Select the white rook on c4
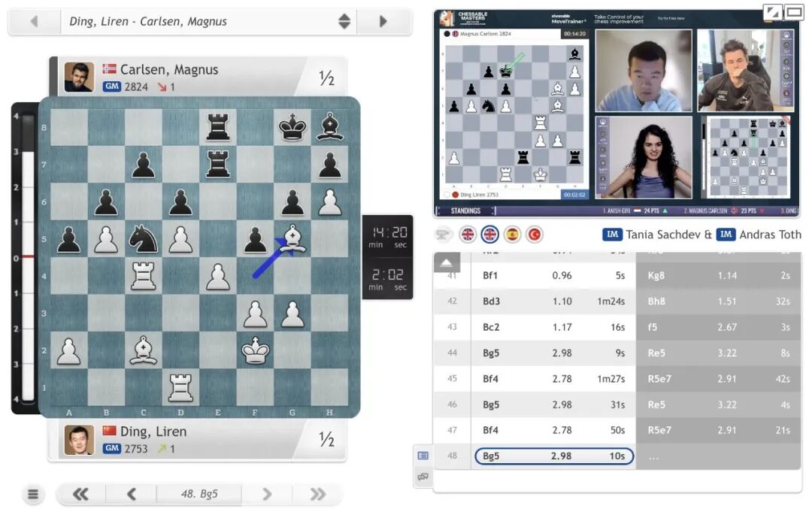812x512 pixels. (144, 276)
